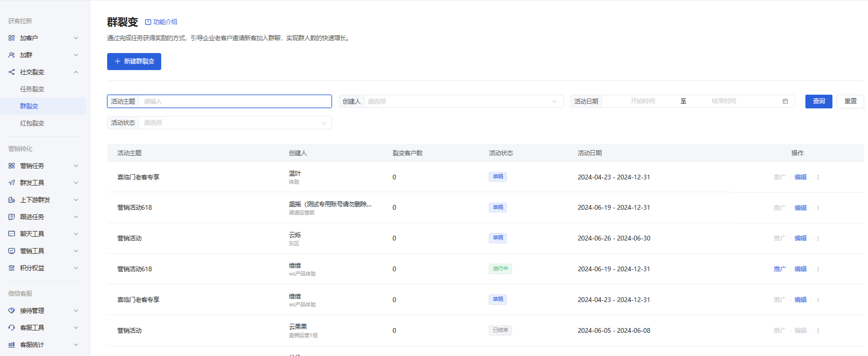The width and height of the screenshot is (868, 356).
Task: Click 编辑 for 云烁's 营销活动 row
Action: (x=801, y=238)
